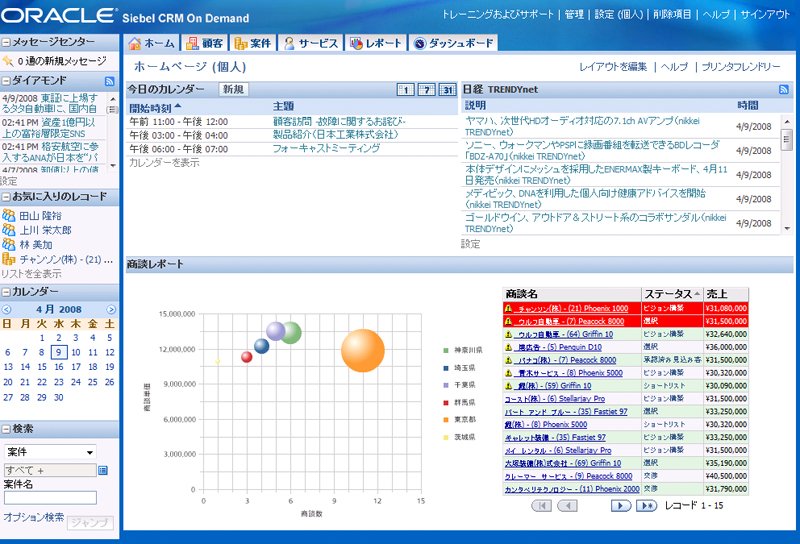
Task: Show monthly calendar view icon 31
Action: pyautogui.click(x=447, y=90)
